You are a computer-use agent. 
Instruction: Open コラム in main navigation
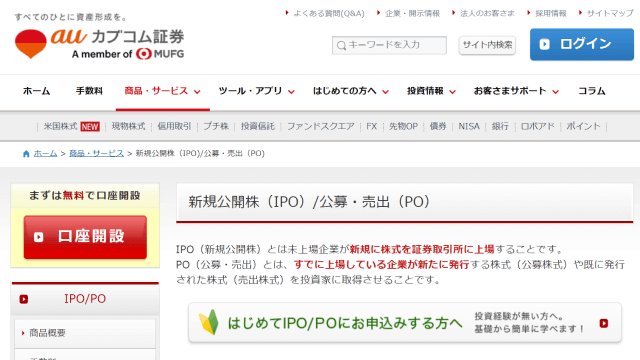592,91
